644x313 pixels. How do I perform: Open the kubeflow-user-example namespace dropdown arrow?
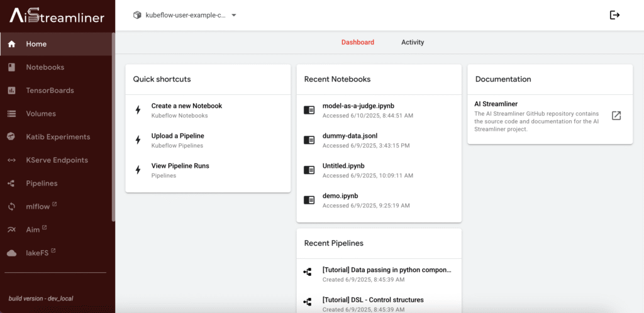(x=234, y=15)
